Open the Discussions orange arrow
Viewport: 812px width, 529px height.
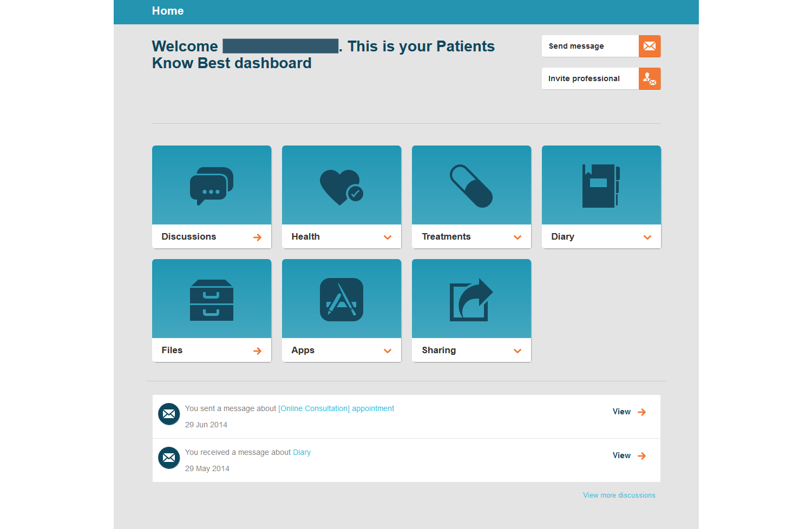[x=257, y=237]
